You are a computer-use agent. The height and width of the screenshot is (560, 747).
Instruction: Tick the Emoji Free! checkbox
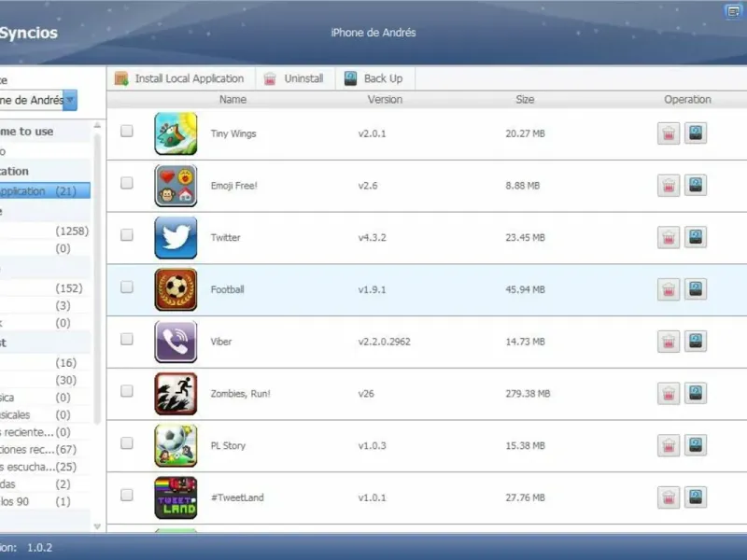click(127, 183)
